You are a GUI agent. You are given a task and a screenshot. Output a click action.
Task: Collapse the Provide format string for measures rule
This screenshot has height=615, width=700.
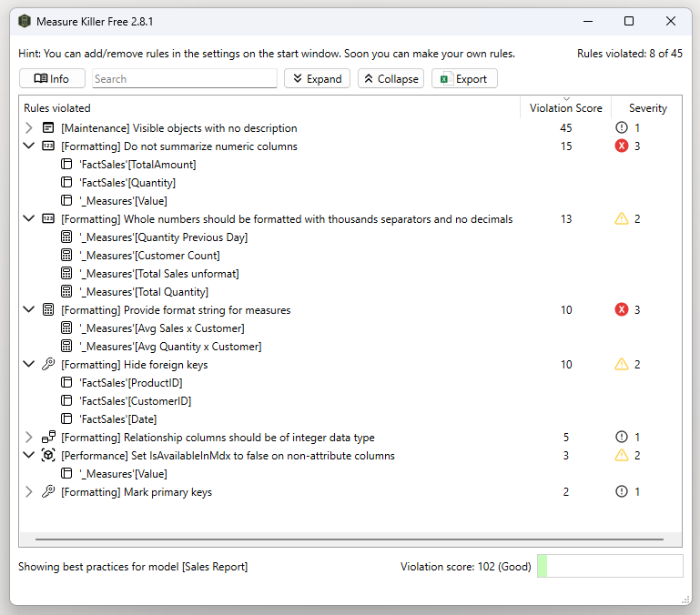(x=29, y=309)
